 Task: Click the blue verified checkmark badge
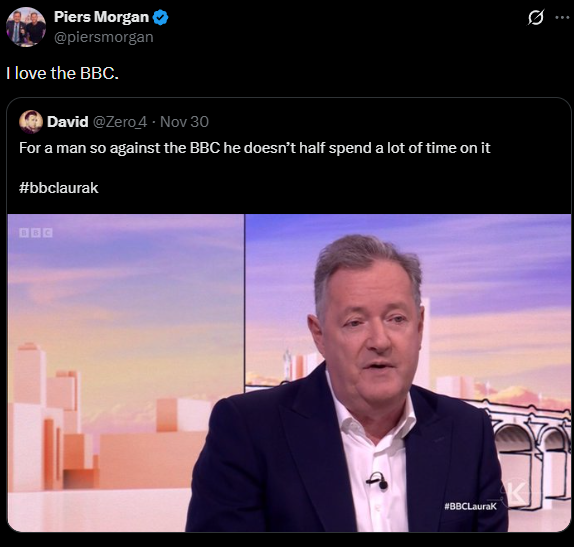coord(160,17)
